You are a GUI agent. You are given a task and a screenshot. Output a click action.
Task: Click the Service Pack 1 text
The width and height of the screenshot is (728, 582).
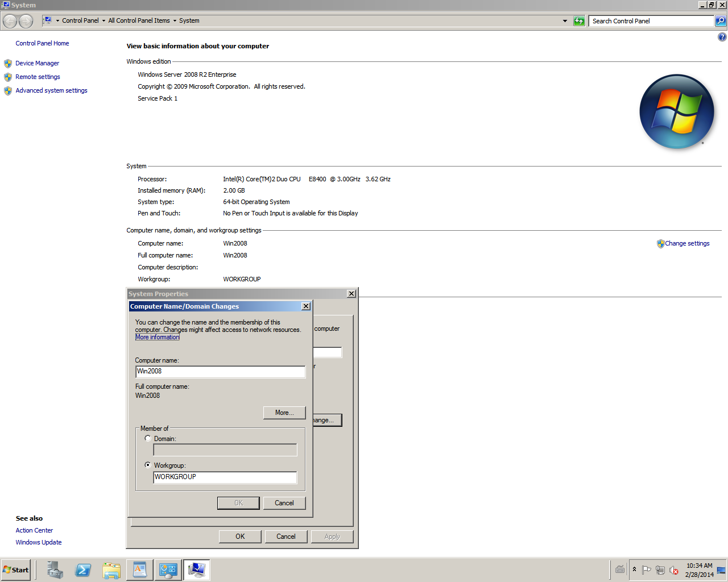point(158,98)
